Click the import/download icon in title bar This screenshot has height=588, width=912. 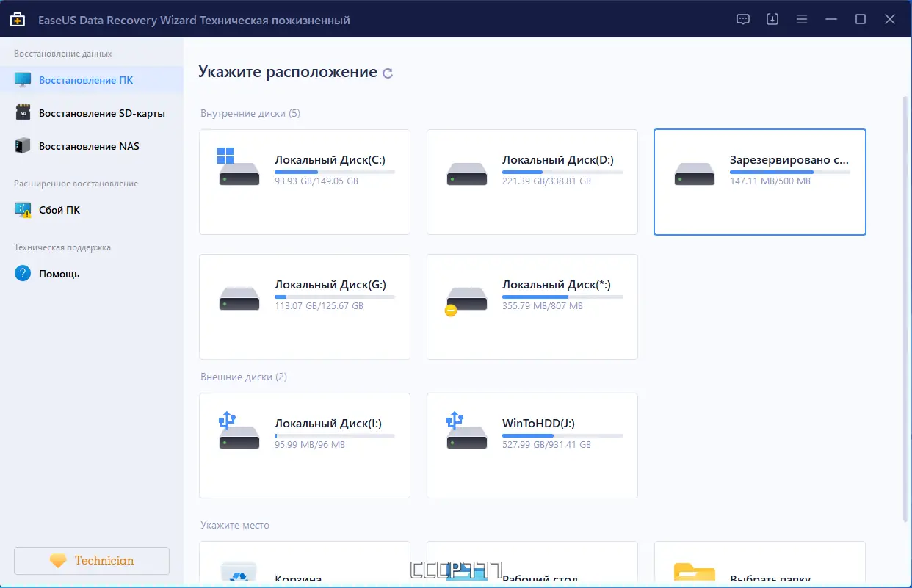pos(772,20)
